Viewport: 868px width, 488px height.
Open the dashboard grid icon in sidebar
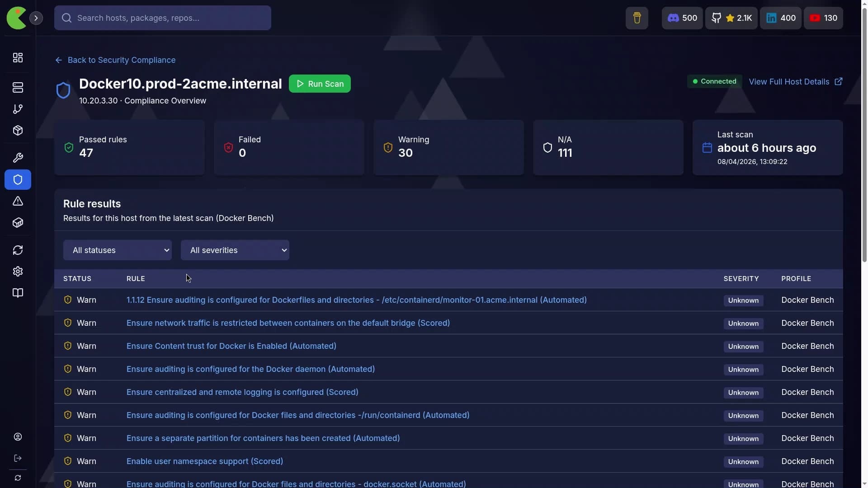(18, 58)
